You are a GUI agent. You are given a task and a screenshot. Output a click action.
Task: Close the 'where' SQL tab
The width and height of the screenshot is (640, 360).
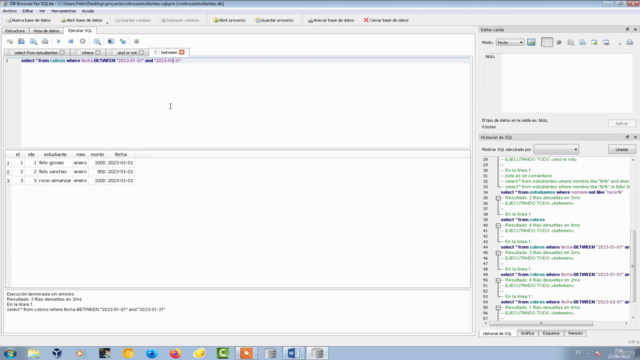(98, 53)
